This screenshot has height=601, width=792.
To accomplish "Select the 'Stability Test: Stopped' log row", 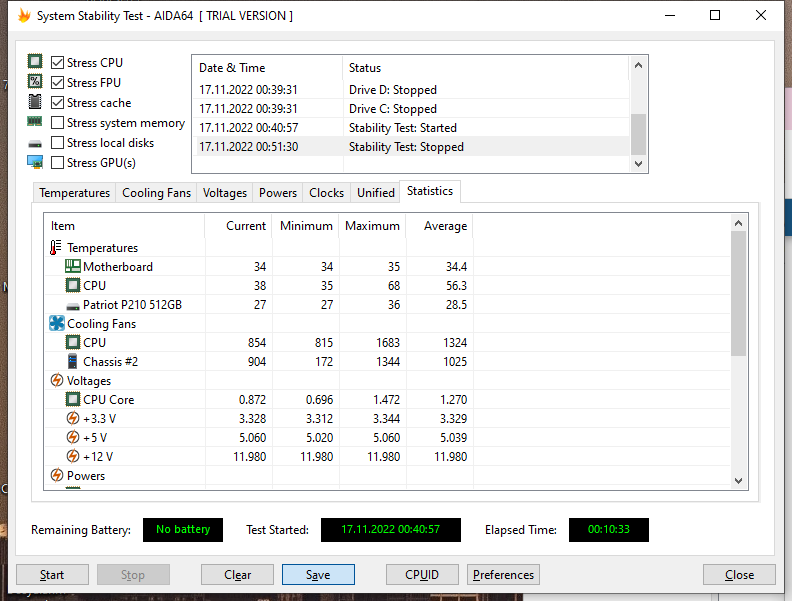I will point(412,147).
